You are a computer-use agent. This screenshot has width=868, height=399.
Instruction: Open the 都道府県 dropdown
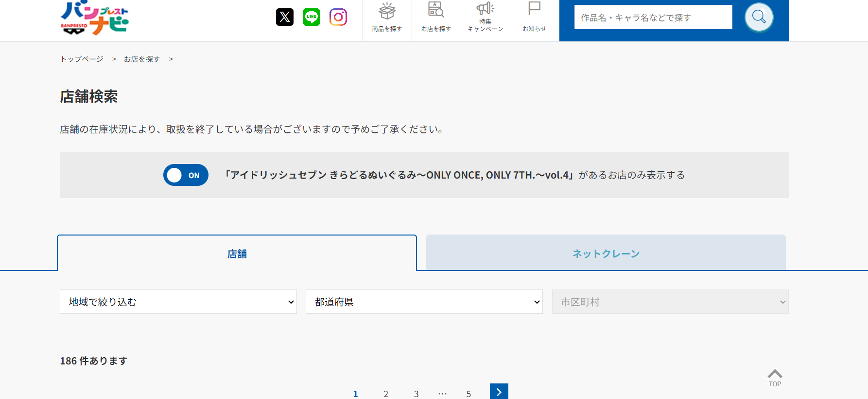[x=424, y=302]
